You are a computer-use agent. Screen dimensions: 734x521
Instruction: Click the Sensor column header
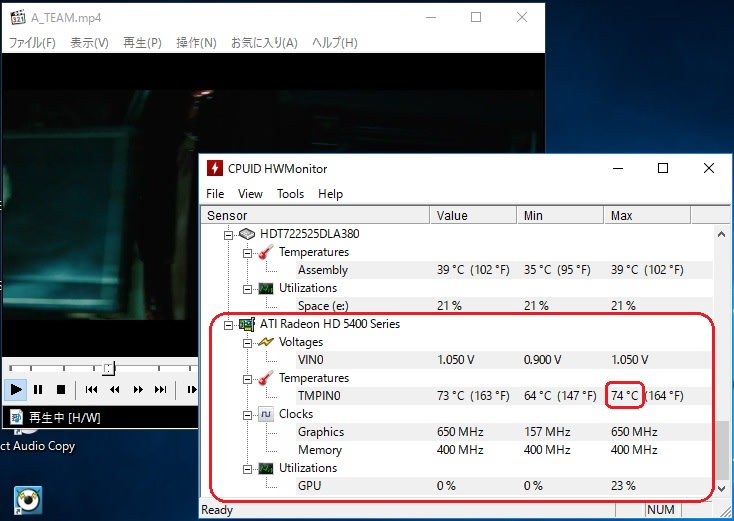click(x=316, y=215)
